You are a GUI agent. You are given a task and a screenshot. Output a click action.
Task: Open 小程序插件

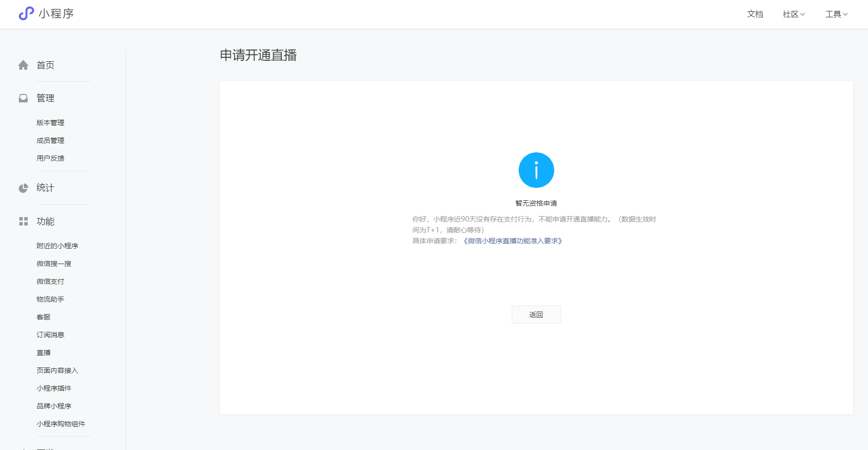coord(54,388)
